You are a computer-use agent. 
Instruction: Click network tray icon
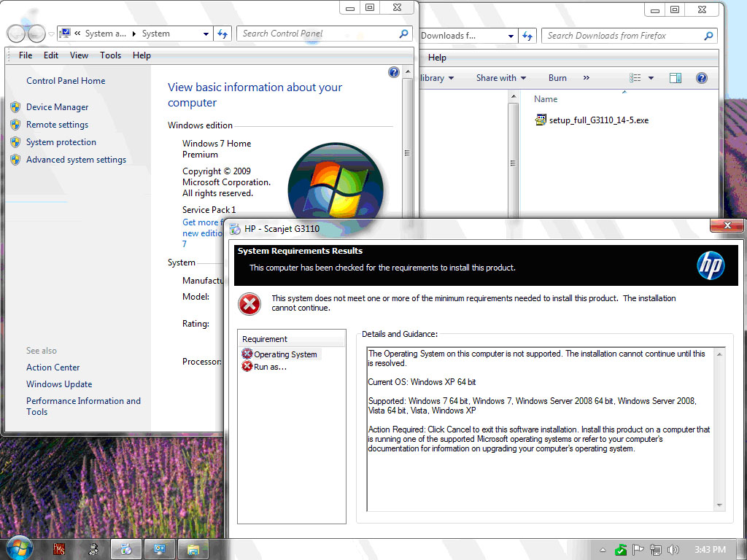pyautogui.click(x=656, y=550)
